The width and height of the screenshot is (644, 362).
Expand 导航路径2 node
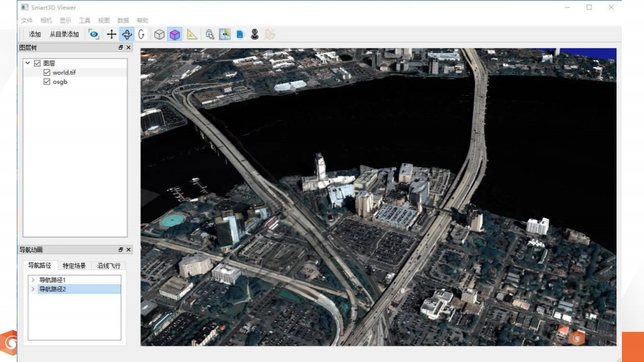tap(33, 289)
